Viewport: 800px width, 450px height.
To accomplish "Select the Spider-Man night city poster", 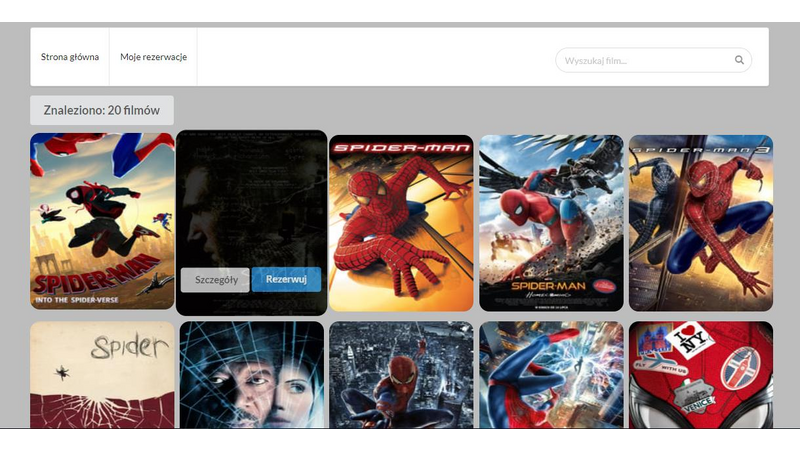I will (x=401, y=374).
